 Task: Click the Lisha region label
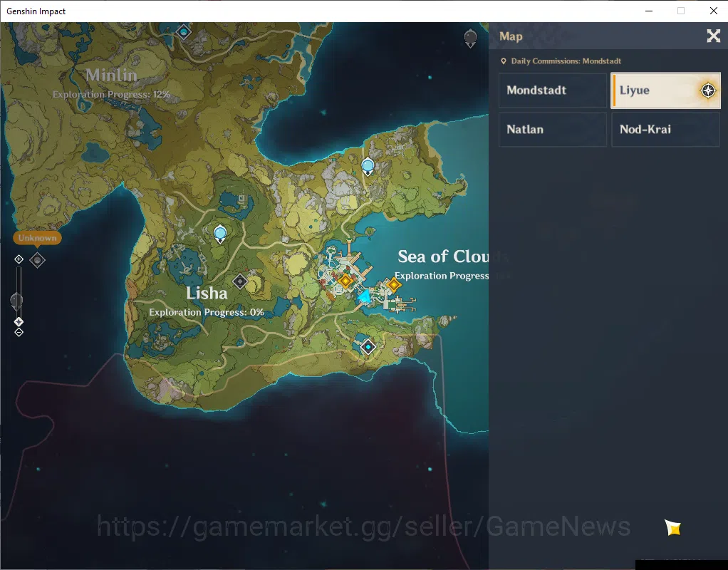(207, 293)
